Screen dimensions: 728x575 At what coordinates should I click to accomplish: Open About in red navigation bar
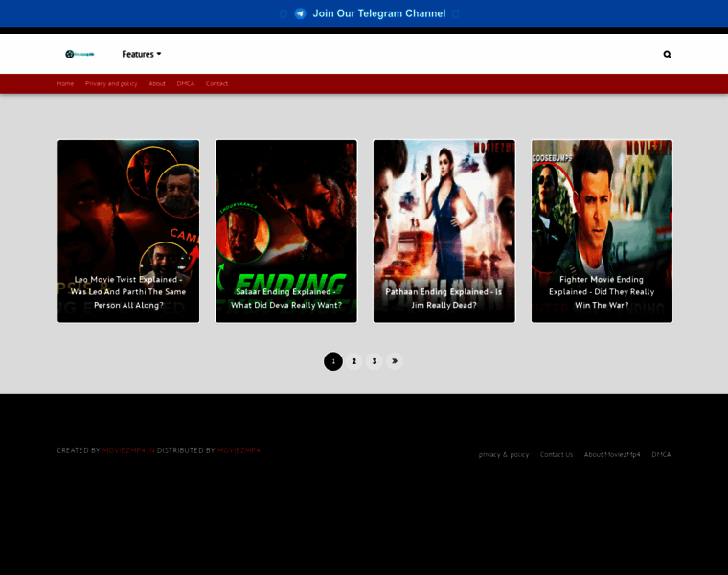pyautogui.click(x=157, y=83)
